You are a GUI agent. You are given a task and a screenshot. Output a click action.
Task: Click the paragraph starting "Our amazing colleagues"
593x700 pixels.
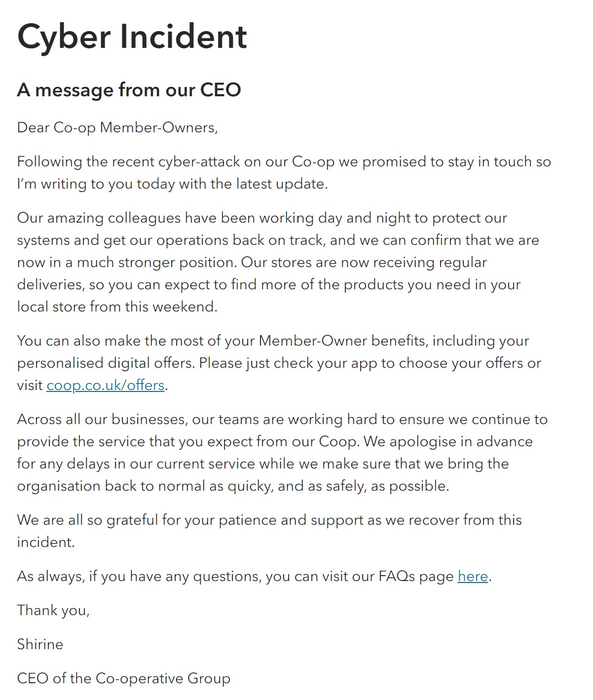coord(278,262)
